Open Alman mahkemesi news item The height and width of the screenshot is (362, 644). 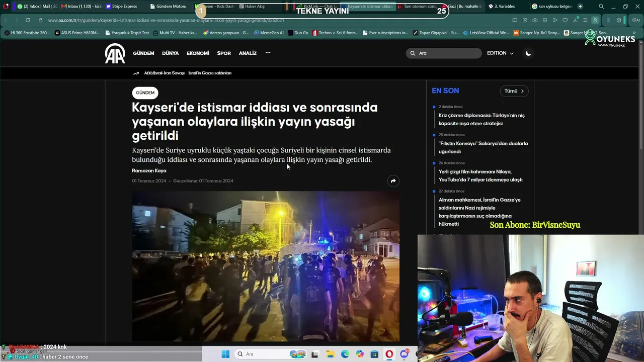pos(479,212)
